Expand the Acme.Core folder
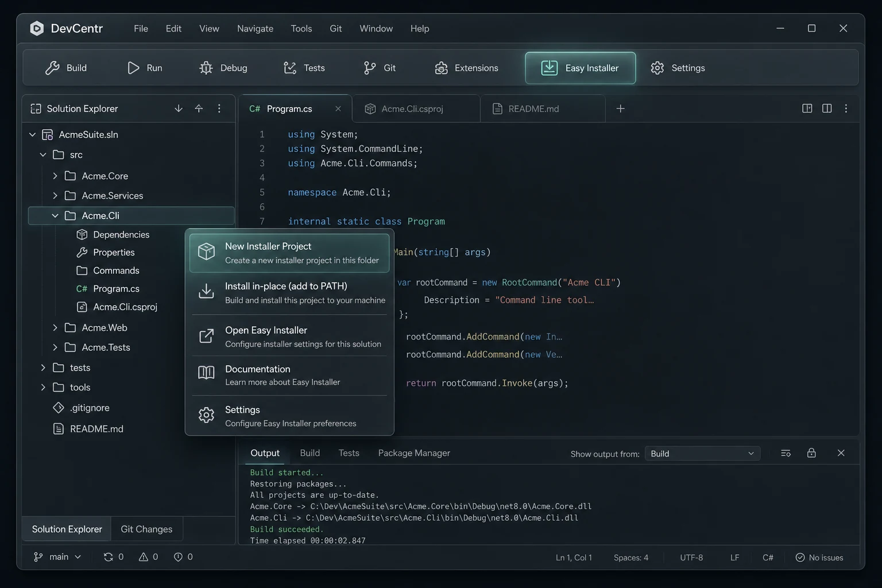 [x=55, y=176]
